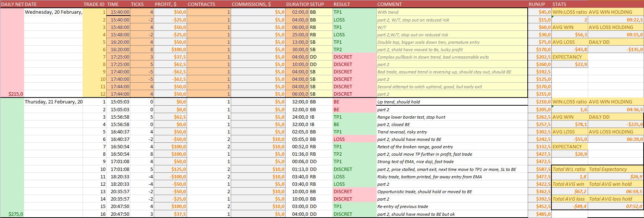The height and width of the screenshot is (218, 644).
Task: Click the CONTRACTS header cell
Action: pos(209,4)
